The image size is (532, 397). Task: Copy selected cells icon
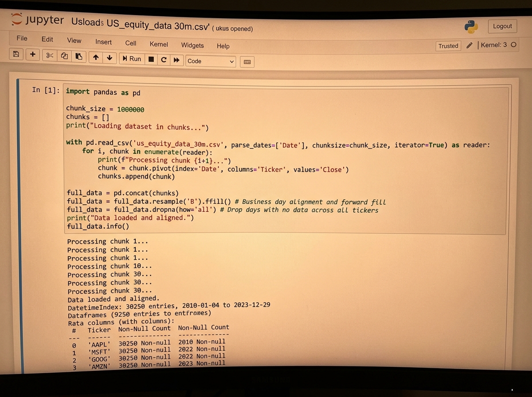[x=64, y=56]
